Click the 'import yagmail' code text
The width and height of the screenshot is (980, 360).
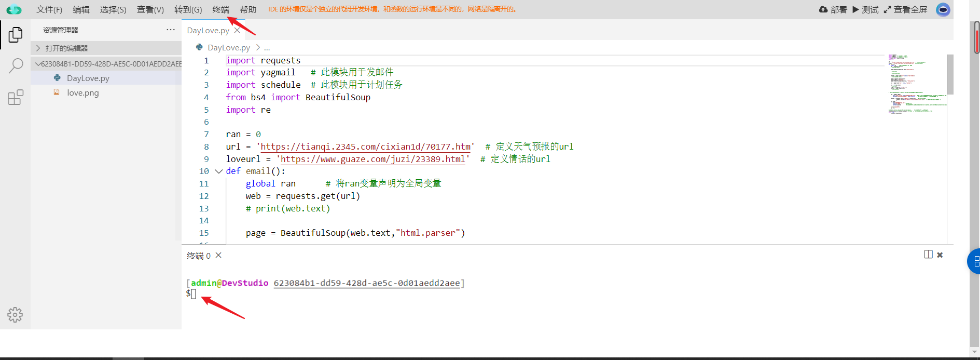point(260,72)
